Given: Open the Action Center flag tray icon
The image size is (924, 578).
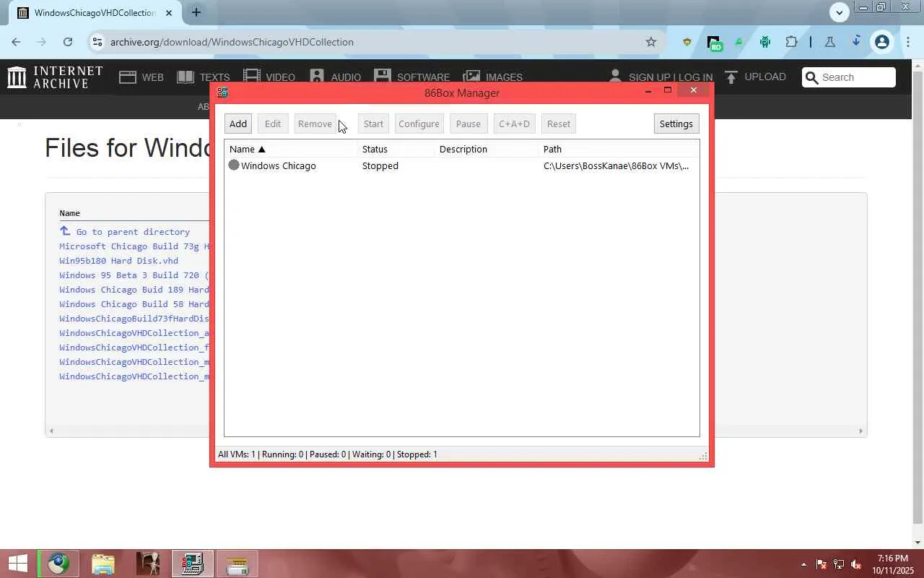Looking at the screenshot, I should coord(821,564).
